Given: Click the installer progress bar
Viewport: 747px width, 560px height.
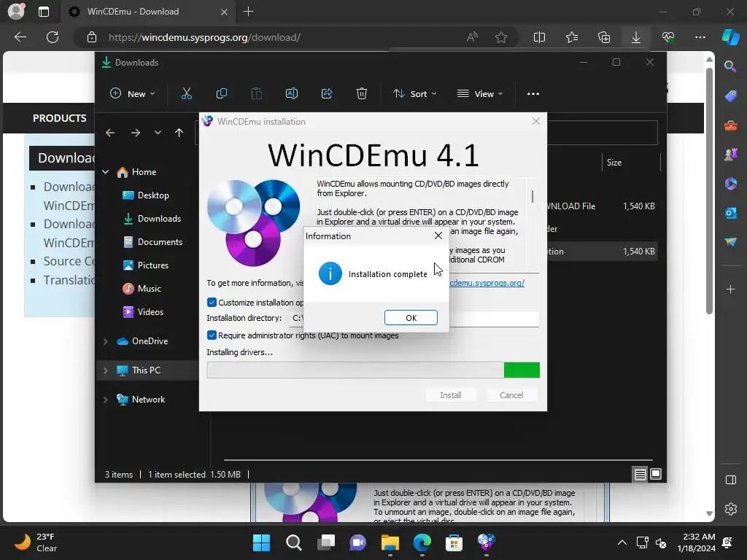Looking at the screenshot, I should tap(373, 370).
